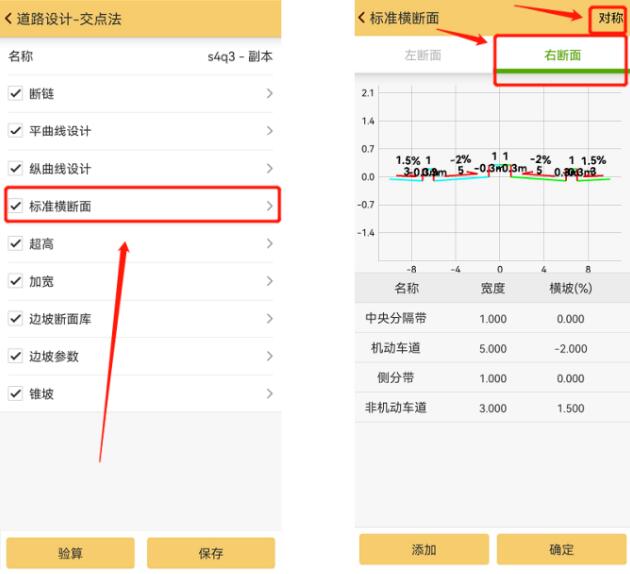Screen dimensions: 630x574
Task: Disable the 超高 checkbox
Action: point(15,243)
